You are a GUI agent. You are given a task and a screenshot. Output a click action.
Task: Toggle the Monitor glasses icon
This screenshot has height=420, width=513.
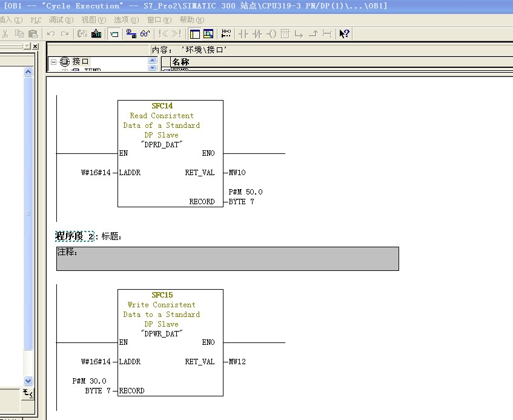click(145, 34)
